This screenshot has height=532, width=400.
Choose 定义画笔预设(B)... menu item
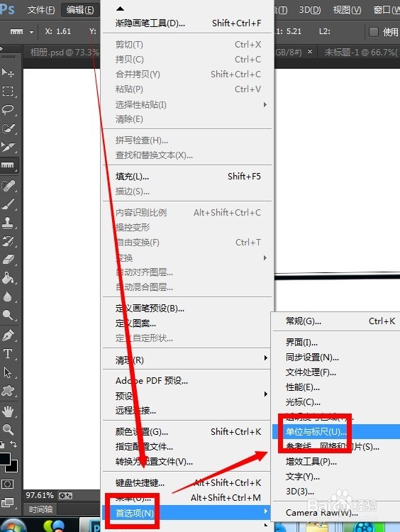(187, 309)
